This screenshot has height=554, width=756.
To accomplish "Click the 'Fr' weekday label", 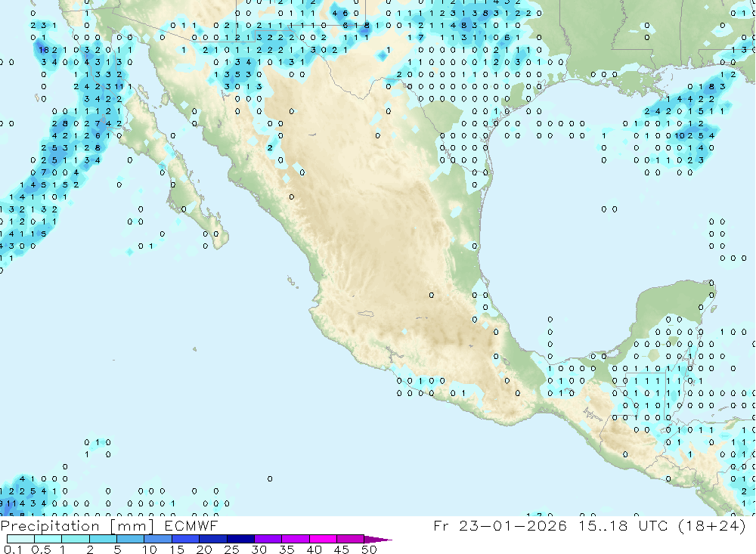I will pyautogui.click(x=441, y=525).
